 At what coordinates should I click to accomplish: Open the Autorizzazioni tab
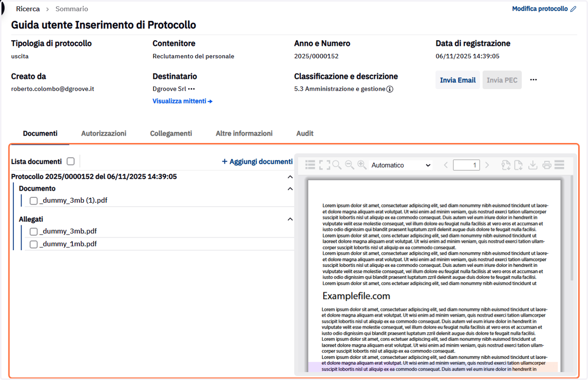coord(104,133)
